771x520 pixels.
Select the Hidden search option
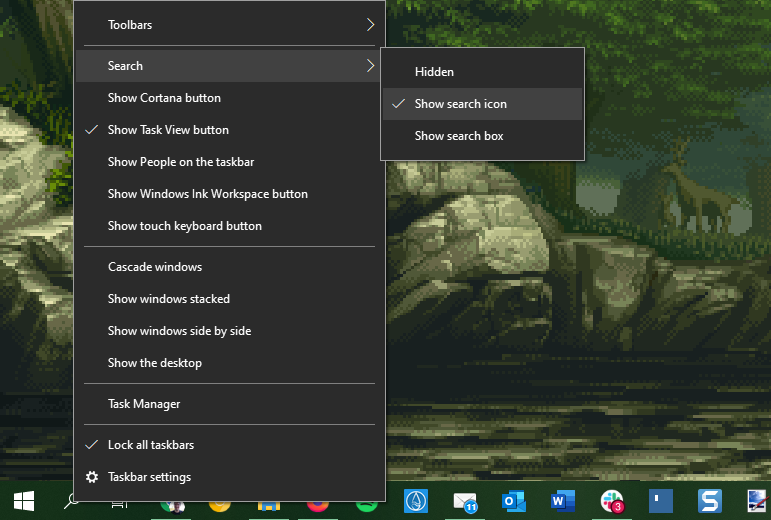434,72
